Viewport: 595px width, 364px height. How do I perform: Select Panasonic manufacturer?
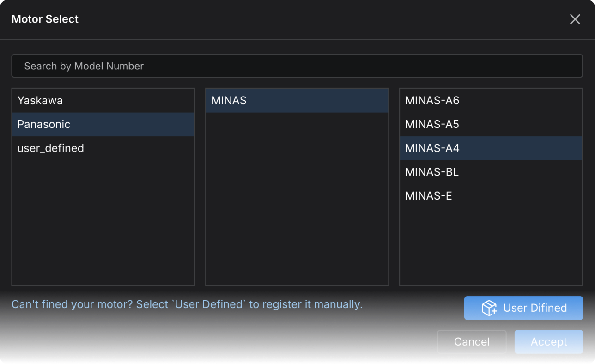pos(103,124)
